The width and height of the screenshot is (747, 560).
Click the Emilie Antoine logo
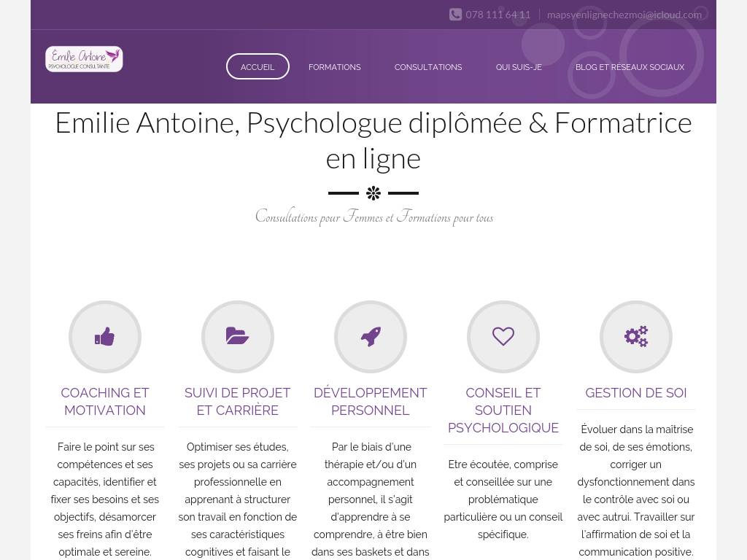tap(84, 59)
